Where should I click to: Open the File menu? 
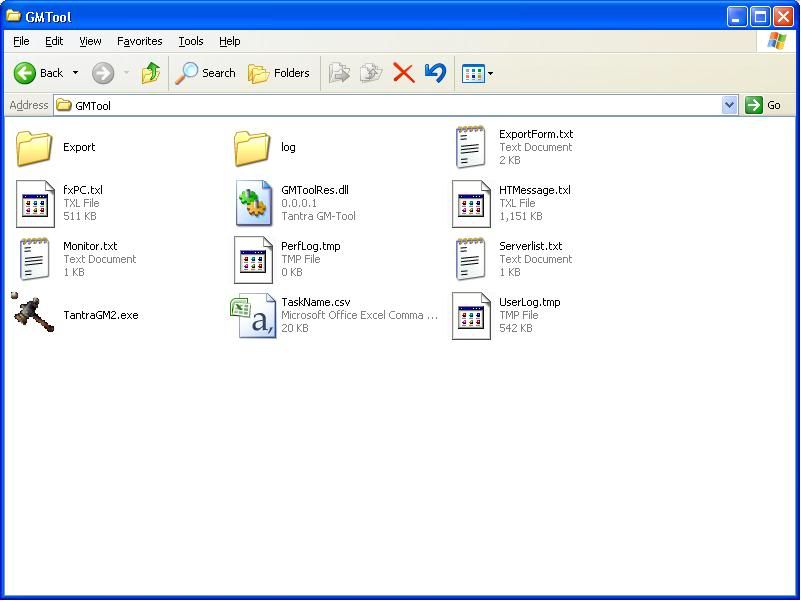click(21, 41)
